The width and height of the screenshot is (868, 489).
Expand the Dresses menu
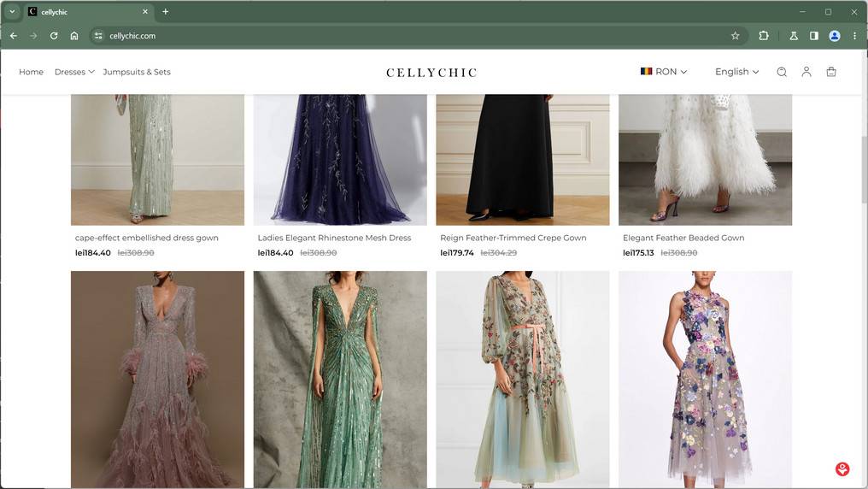[74, 72]
